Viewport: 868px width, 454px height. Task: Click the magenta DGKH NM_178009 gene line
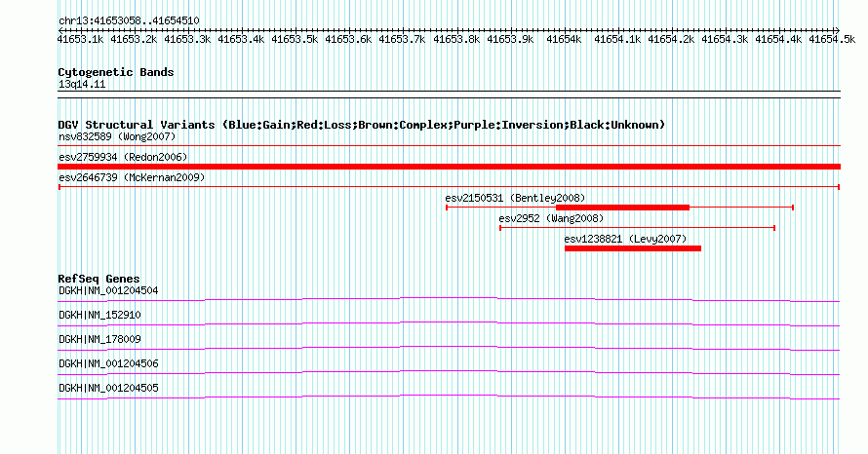point(449,349)
